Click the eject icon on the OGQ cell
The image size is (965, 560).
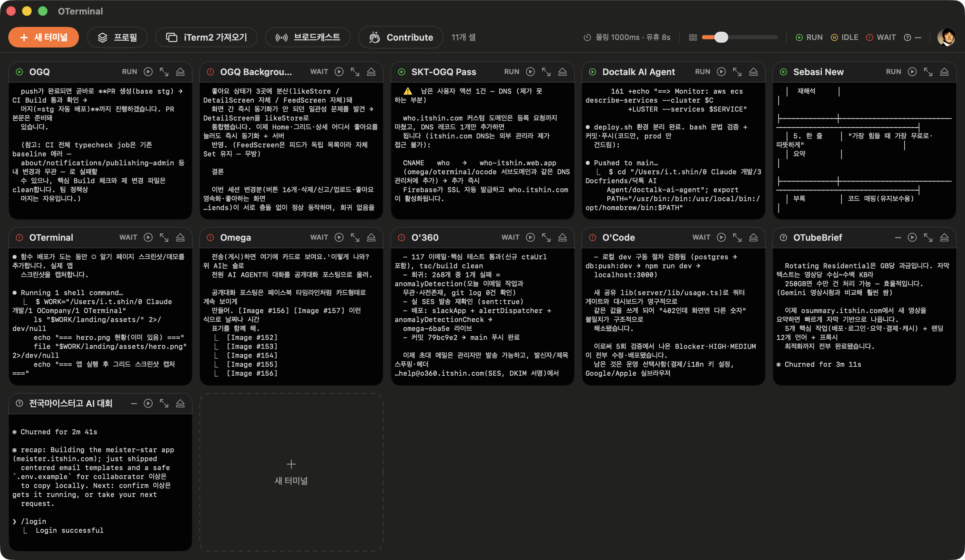(x=180, y=72)
